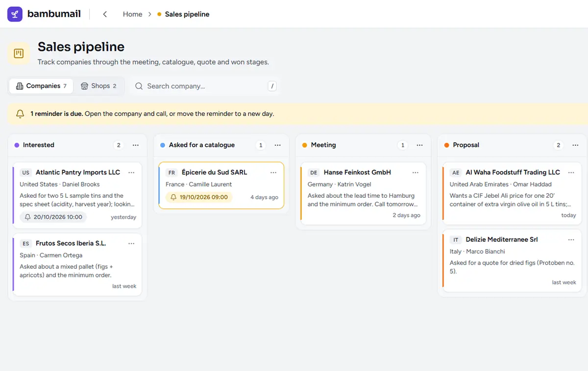Click the 'yesterday' timestamp
This screenshot has height=371, width=588.
[123, 217]
